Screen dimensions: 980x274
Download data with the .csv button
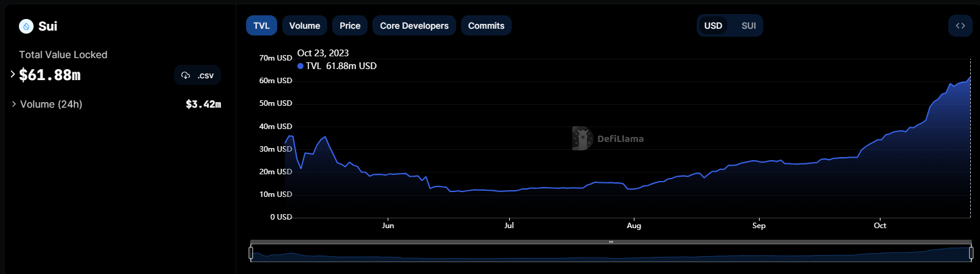[198, 75]
